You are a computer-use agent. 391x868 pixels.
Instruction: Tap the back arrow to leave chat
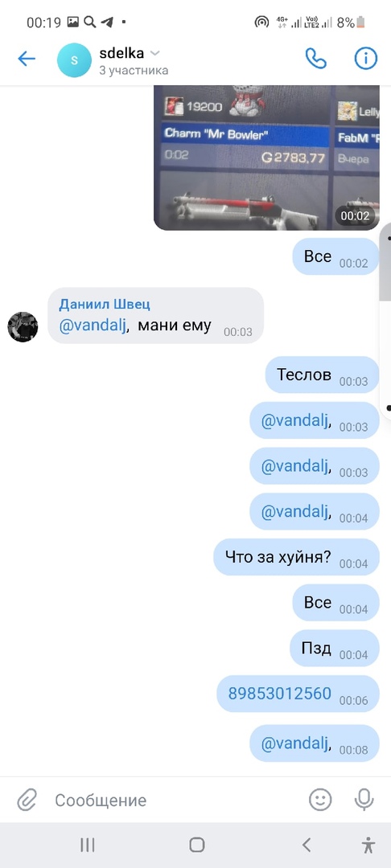[26, 59]
